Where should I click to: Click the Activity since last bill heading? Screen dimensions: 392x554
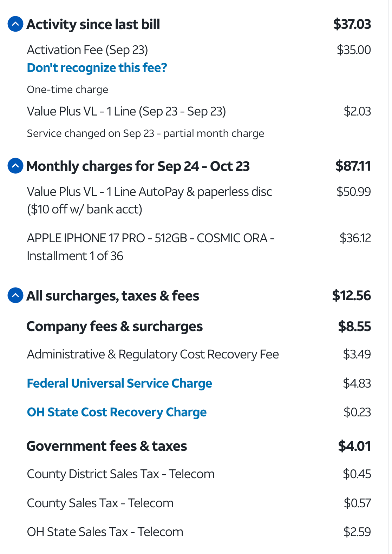coord(93,25)
